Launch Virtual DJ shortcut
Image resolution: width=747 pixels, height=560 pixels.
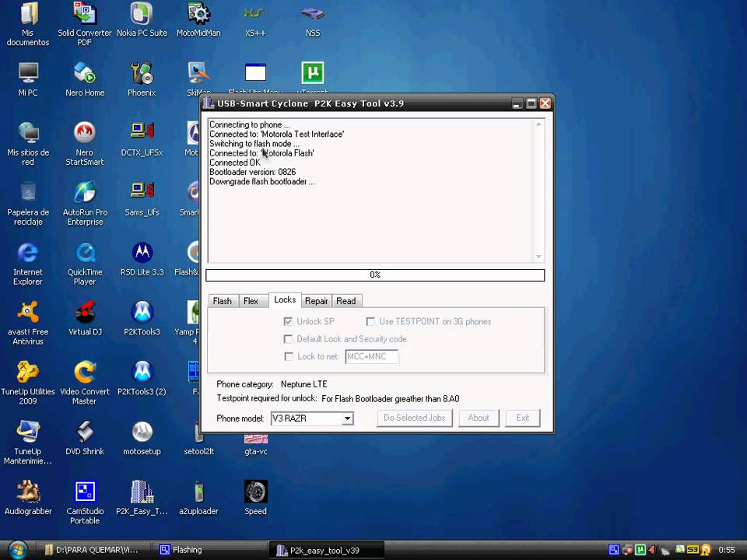[84, 319]
